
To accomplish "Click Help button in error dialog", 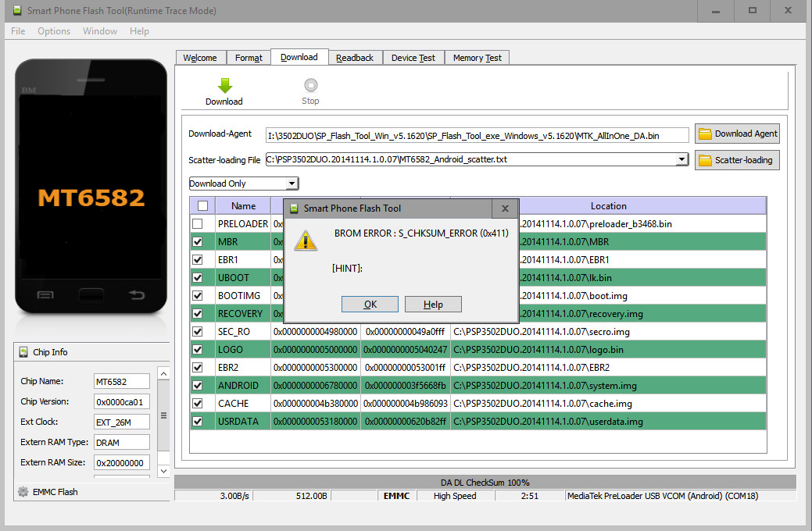I will [x=433, y=305].
